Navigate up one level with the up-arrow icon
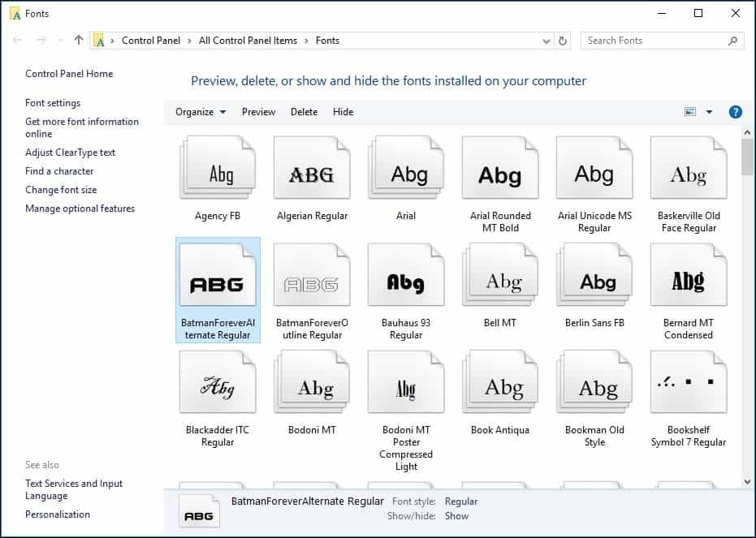This screenshot has height=538, width=756. coord(78,40)
